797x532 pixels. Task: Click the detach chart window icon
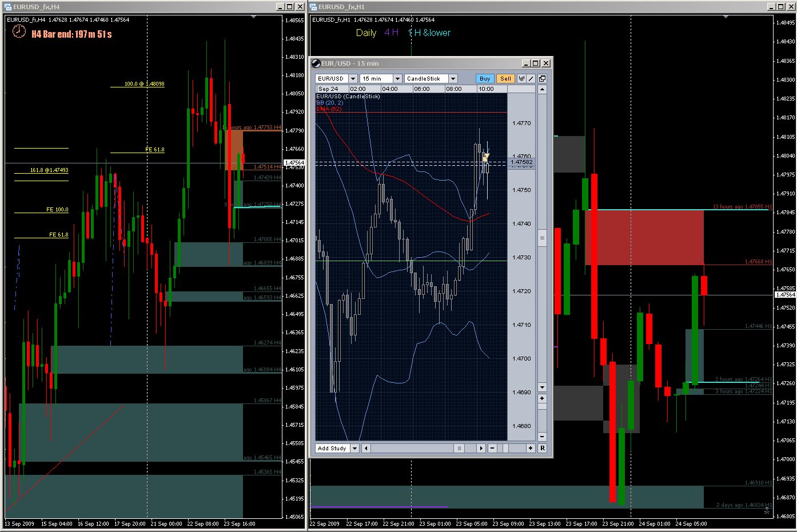tap(542, 79)
